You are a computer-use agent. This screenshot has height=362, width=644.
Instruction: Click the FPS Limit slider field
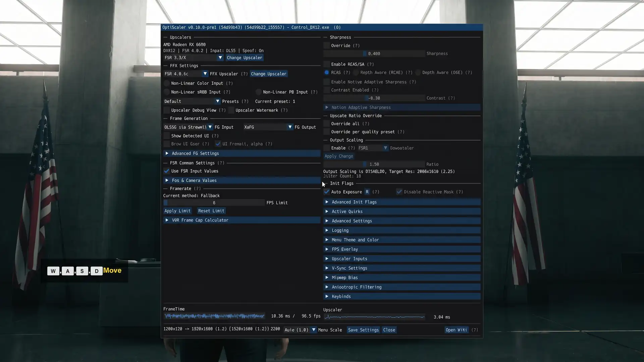click(214, 203)
